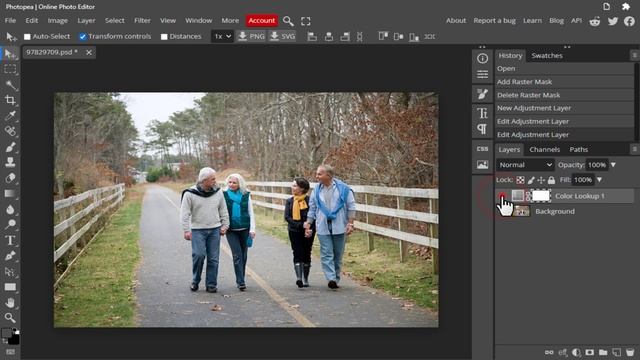The image size is (640, 360).
Task: Select the Rectangle Select tool
Action: pyautogui.click(x=10, y=69)
